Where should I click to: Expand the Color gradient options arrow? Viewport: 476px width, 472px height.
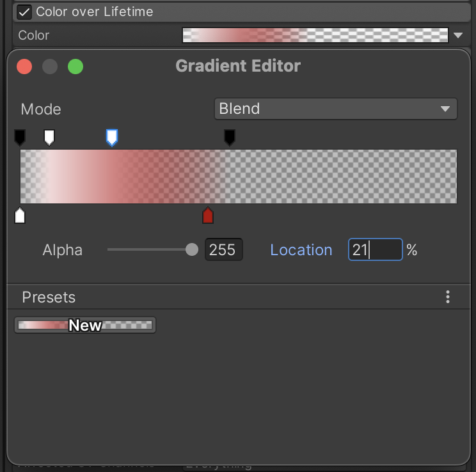459,36
